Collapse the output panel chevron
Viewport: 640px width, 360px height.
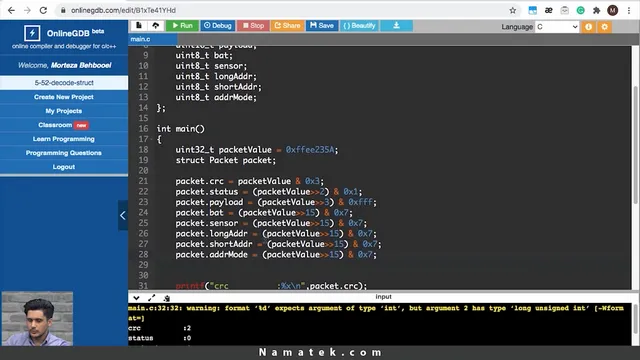(136, 298)
